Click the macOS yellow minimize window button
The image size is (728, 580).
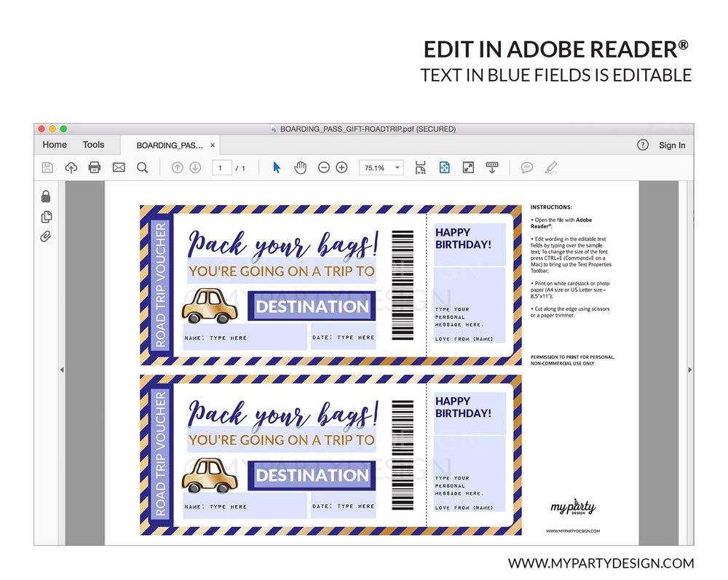pos(52,129)
